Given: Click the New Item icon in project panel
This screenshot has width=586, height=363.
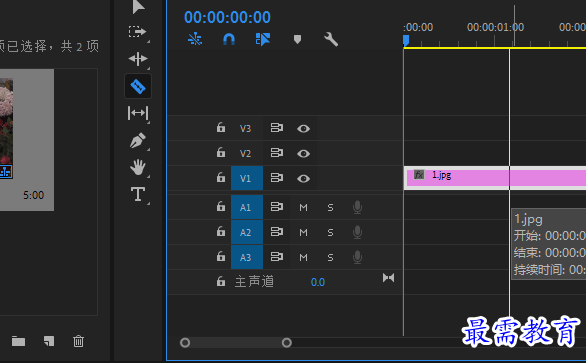Looking at the screenshot, I should pyautogui.click(x=49, y=341).
